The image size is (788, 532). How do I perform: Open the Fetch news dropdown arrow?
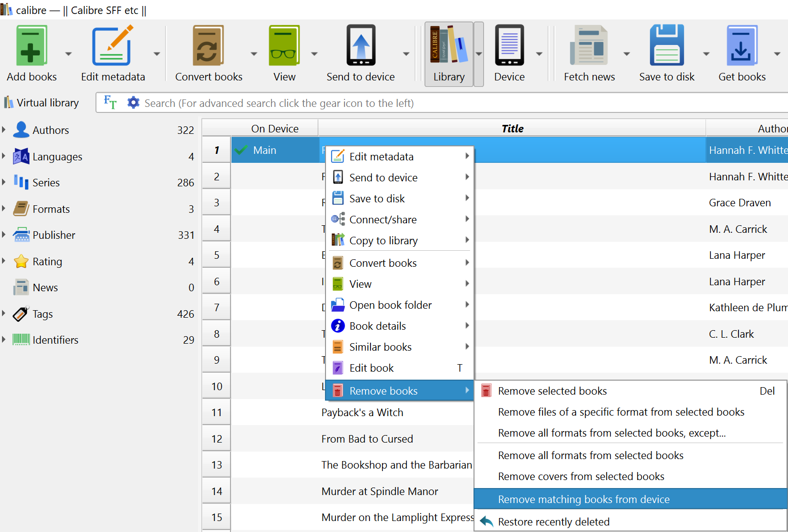pos(626,53)
